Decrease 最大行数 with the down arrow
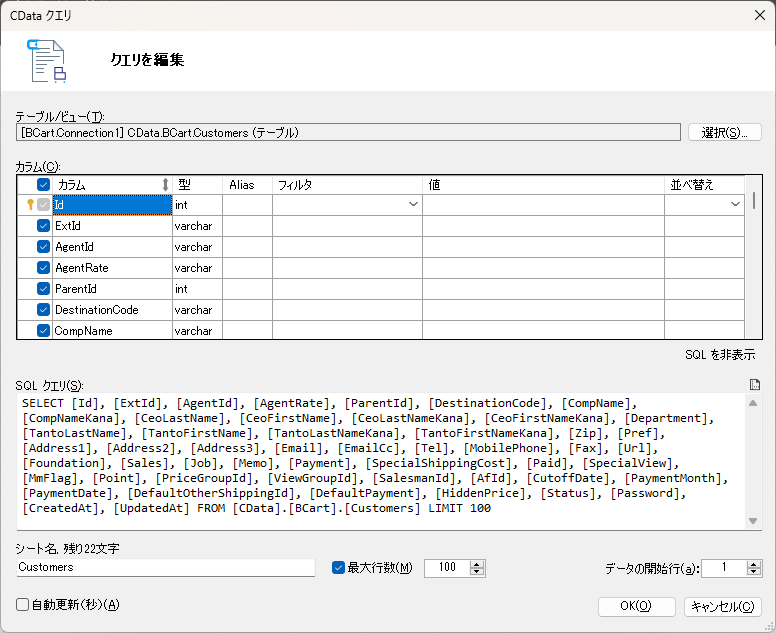Screen dimensions: 776x633 pyautogui.click(x=477, y=572)
